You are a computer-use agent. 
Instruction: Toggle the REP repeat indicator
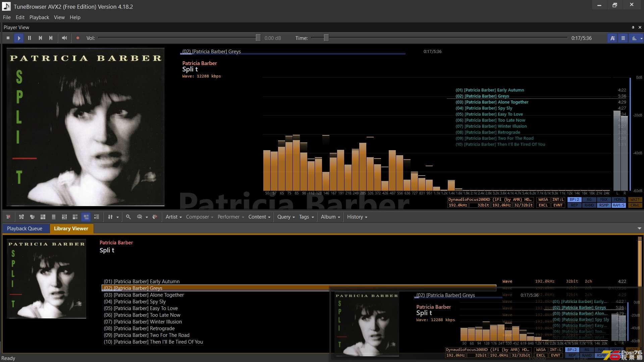coord(574,205)
